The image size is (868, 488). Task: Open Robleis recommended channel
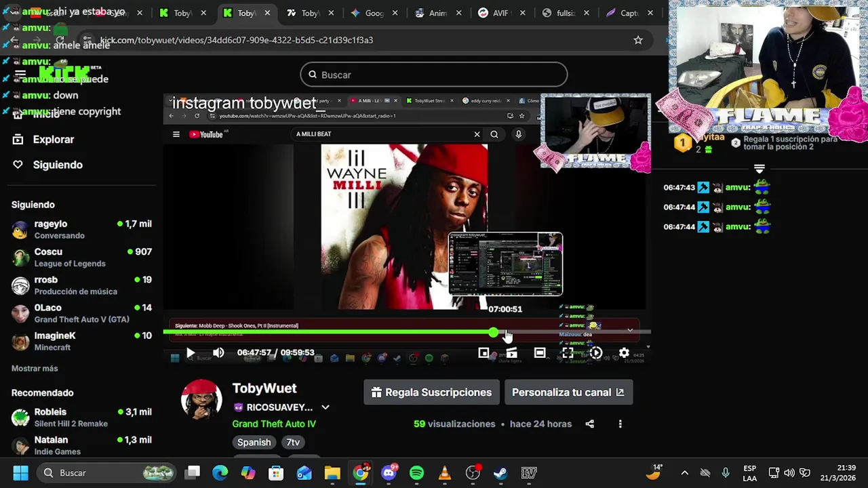[x=81, y=417]
